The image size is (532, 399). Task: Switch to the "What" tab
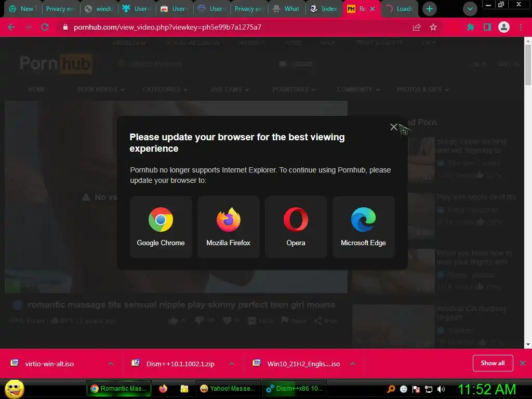[287, 9]
